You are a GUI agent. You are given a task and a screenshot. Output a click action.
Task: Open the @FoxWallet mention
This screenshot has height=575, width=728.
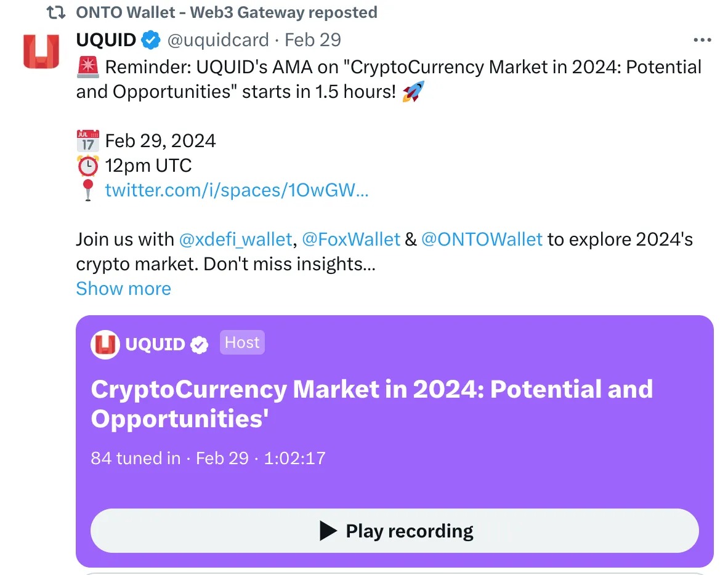tap(351, 239)
